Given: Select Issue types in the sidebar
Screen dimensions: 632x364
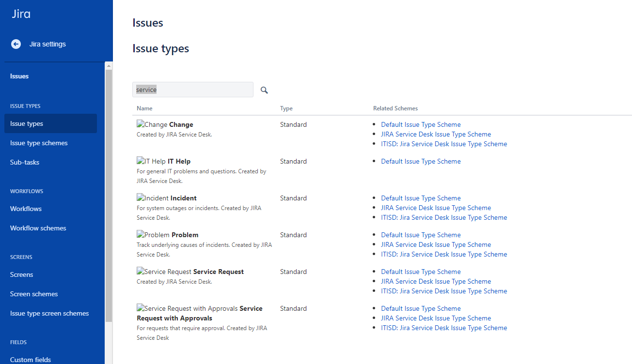Looking at the screenshot, I should [x=50, y=123].
